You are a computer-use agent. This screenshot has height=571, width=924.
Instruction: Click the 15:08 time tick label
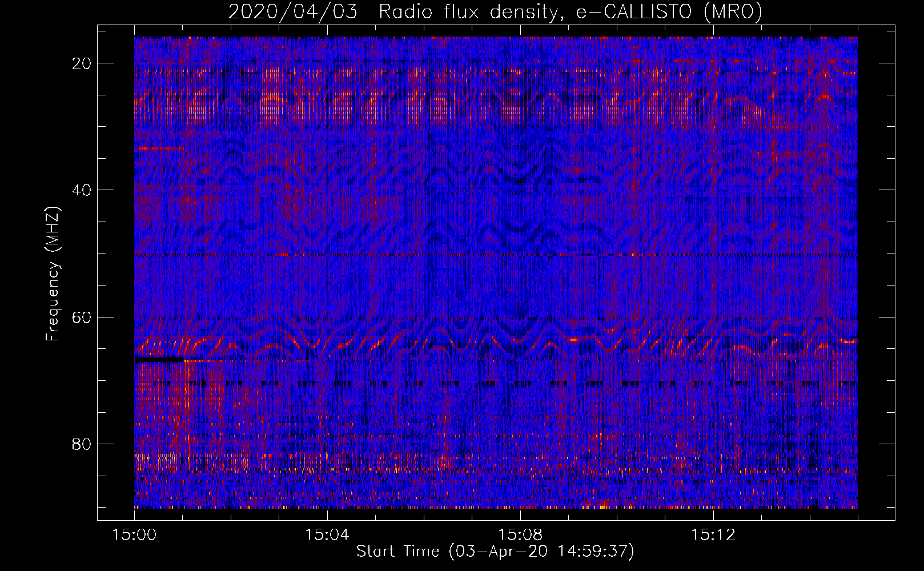pyautogui.click(x=520, y=535)
